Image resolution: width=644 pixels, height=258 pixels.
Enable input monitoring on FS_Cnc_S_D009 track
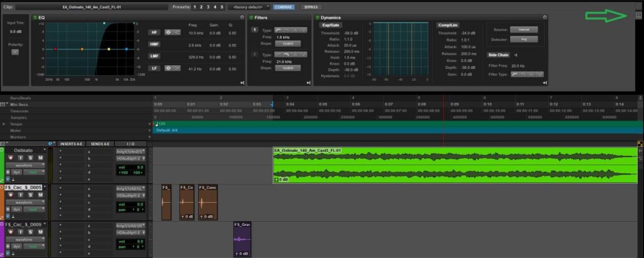21,231
